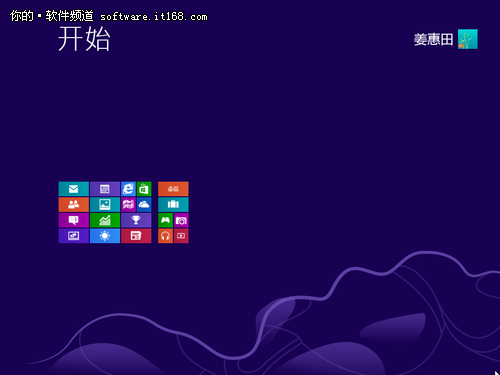Viewport: 500px width, 375px height.
Task: Open the Photos tile
Action: [105, 205]
